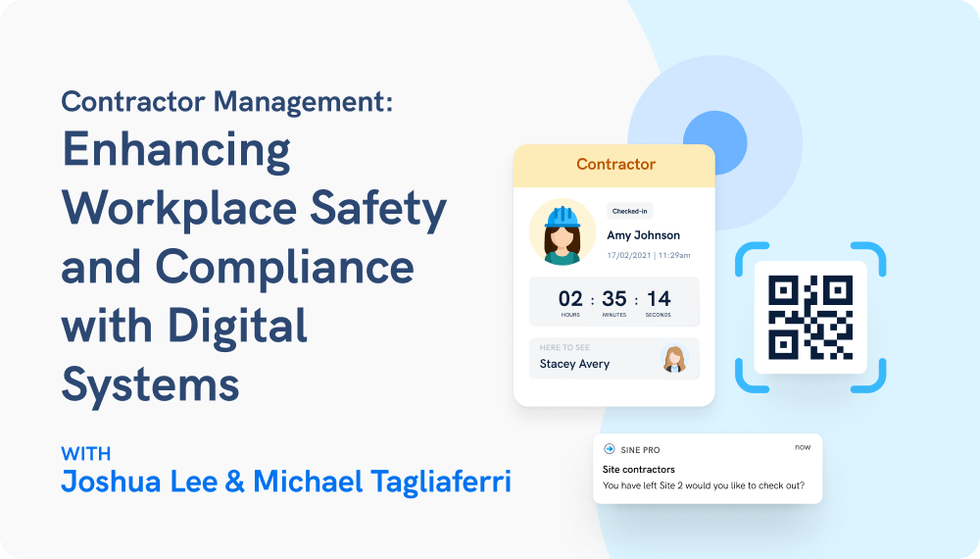Click the Stacey Avery name
The image size is (980, 559).
[574, 364]
